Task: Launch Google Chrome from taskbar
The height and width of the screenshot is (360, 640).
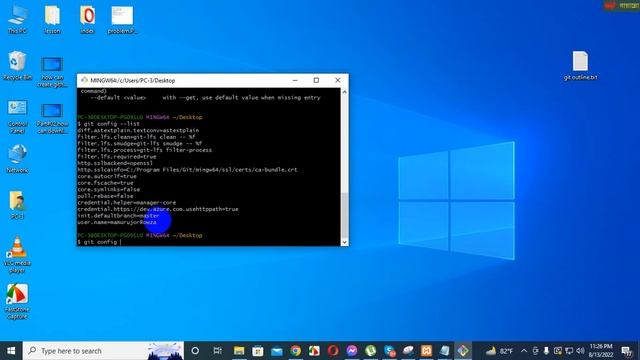Action: tap(296, 351)
